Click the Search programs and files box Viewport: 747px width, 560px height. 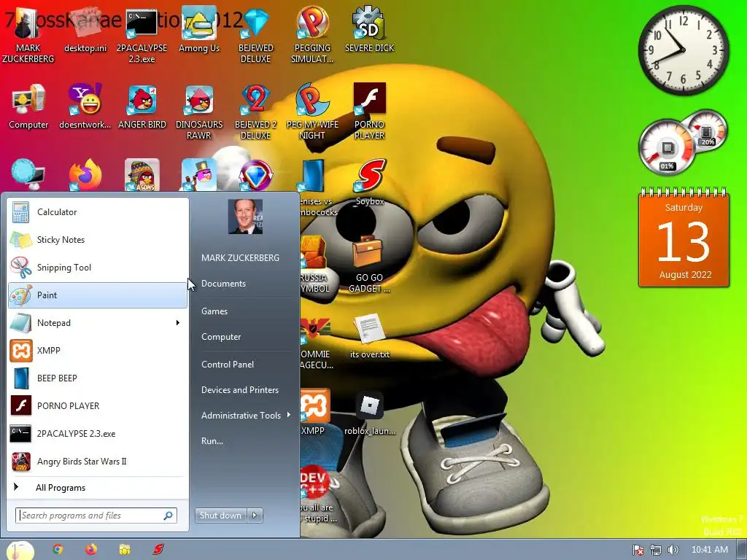(x=96, y=516)
